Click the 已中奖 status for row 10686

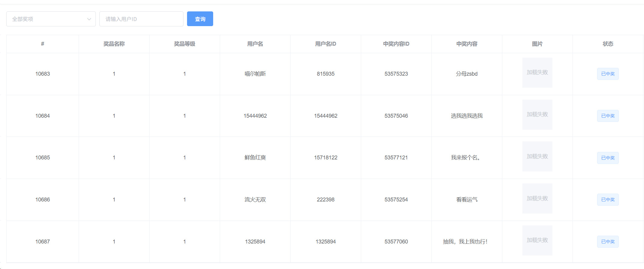tap(608, 200)
